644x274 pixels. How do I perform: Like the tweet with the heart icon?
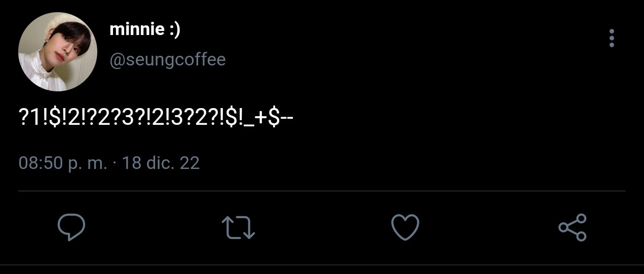click(406, 227)
